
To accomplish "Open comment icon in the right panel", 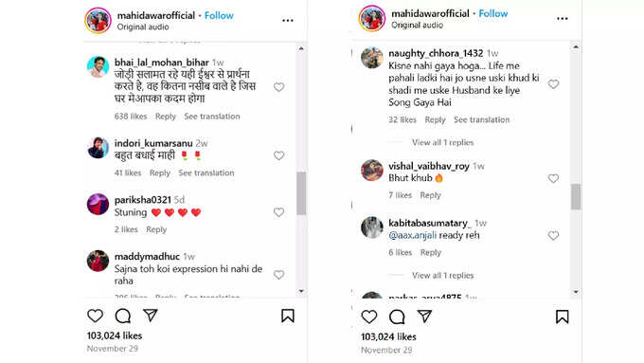I will [x=397, y=317].
